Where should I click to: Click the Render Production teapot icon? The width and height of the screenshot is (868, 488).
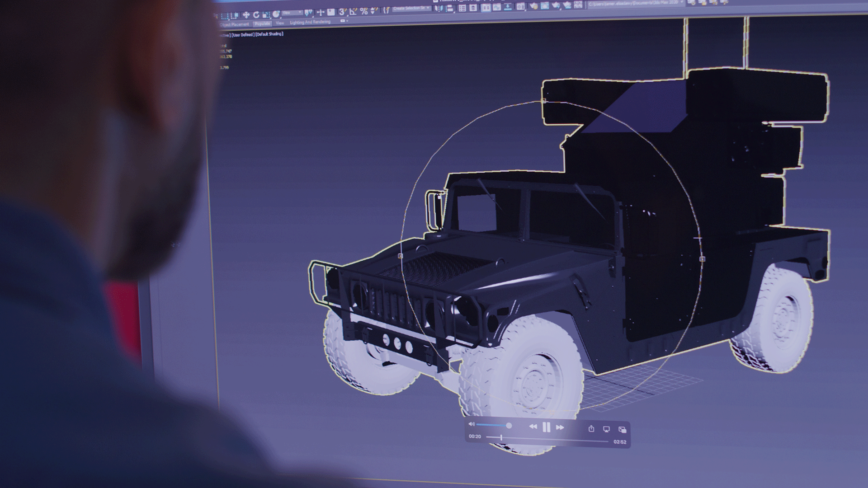click(x=555, y=6)
